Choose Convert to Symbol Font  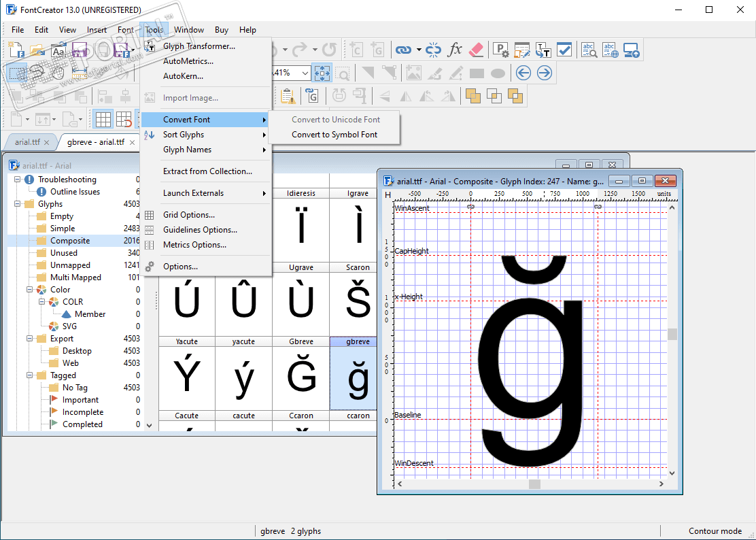334,135
